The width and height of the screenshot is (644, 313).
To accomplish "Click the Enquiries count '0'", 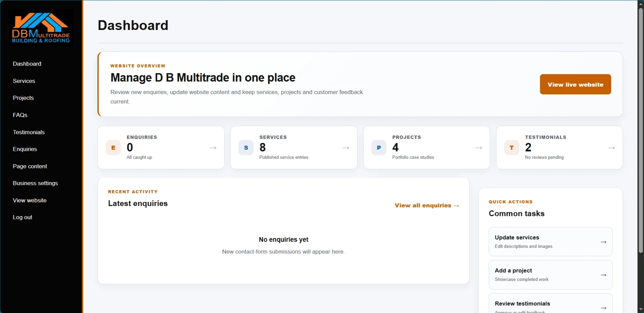I will tap(130, 147).
